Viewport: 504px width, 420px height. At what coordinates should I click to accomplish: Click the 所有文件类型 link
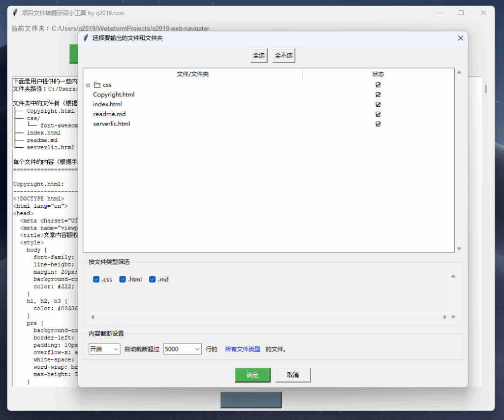coord(242,349)
